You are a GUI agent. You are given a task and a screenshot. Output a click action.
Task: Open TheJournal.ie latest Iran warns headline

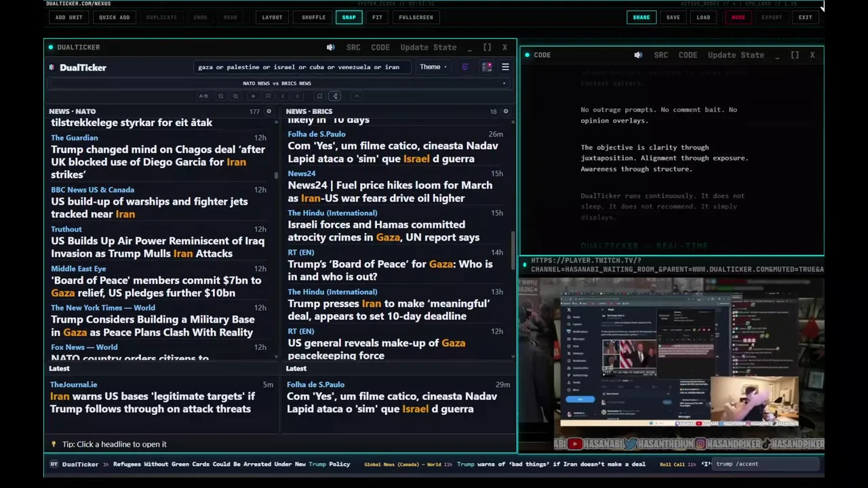[153, 403]
